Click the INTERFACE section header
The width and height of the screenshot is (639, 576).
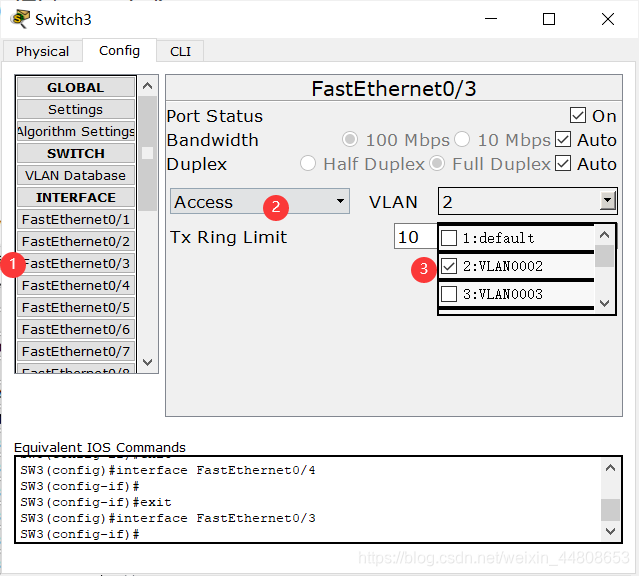[x=76, y=197]
